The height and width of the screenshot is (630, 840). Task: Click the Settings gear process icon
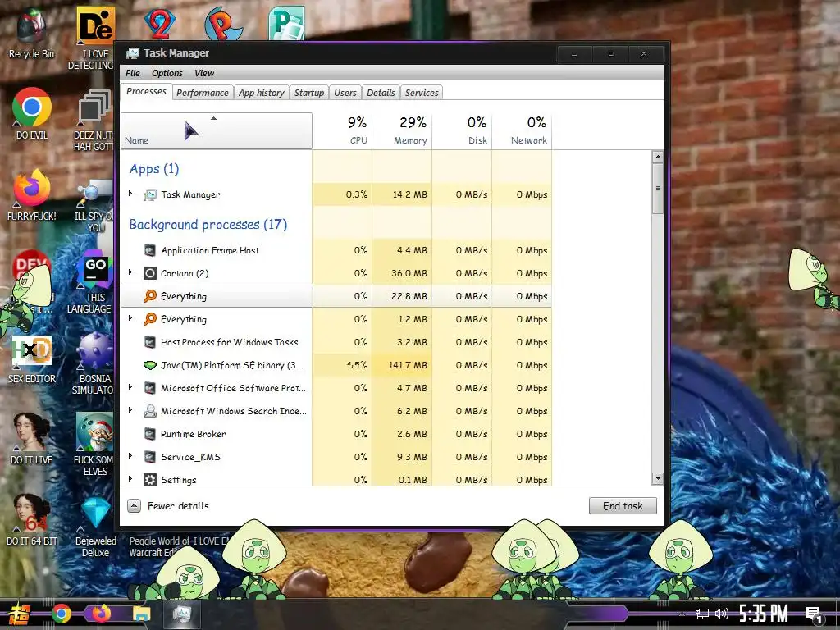tap(150, 479)
